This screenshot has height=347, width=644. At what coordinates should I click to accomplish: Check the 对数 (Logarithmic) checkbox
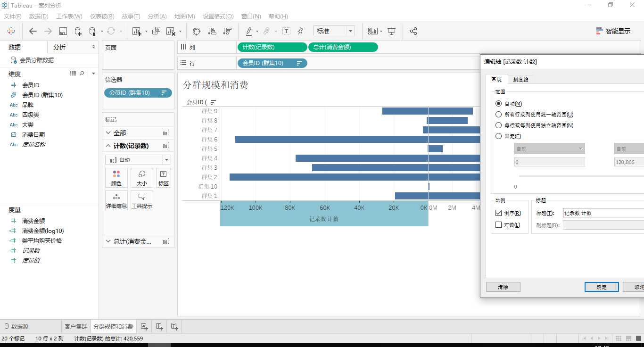point(499,225)
